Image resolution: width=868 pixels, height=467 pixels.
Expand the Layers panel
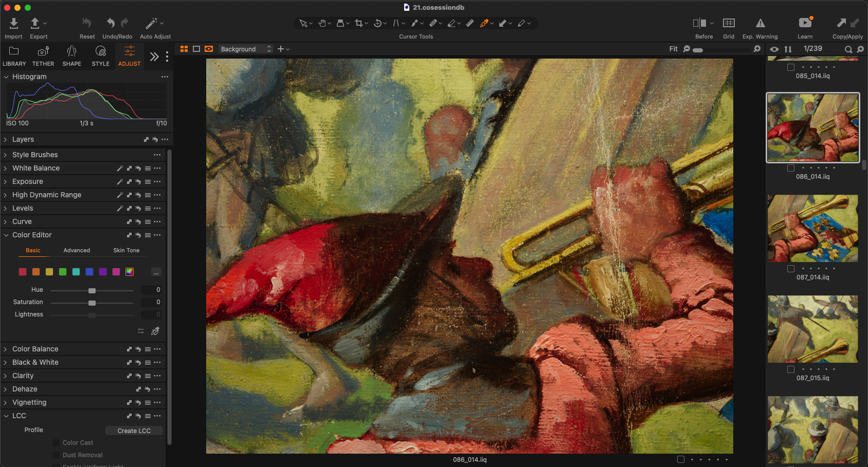(x=6, y=139)
